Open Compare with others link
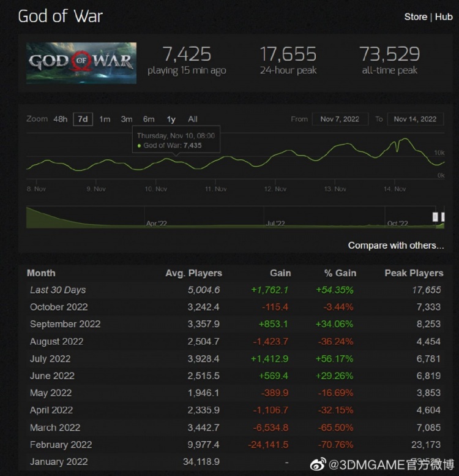This screenshot has width=459, height=476. point(396,245)
